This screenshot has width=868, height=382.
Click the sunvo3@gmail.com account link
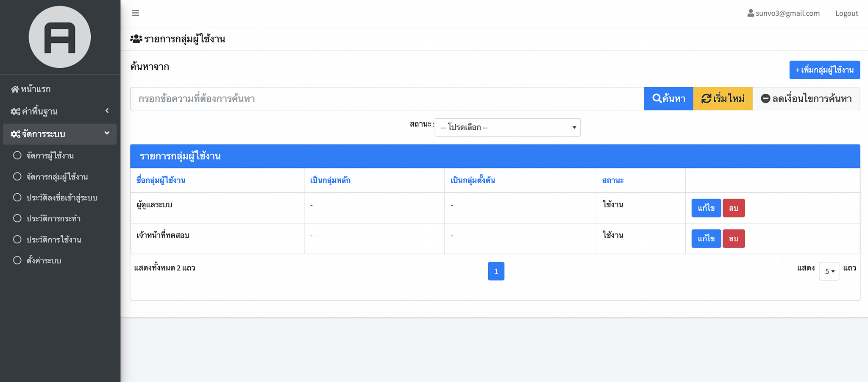tap(787, 13)
